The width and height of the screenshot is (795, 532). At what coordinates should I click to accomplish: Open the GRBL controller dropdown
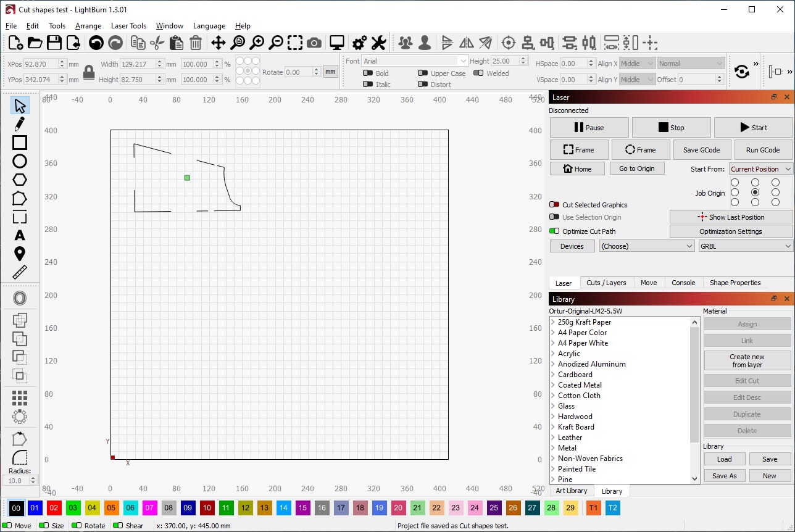(746, 246)
